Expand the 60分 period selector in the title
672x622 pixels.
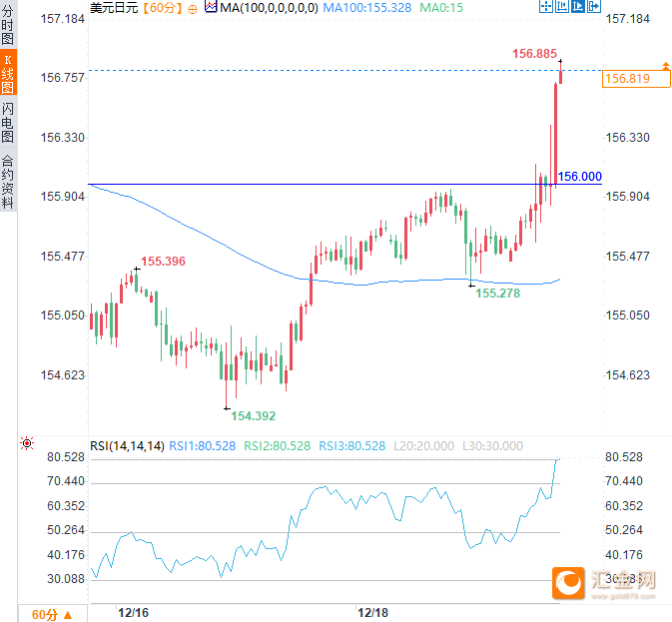pos(161,7)
